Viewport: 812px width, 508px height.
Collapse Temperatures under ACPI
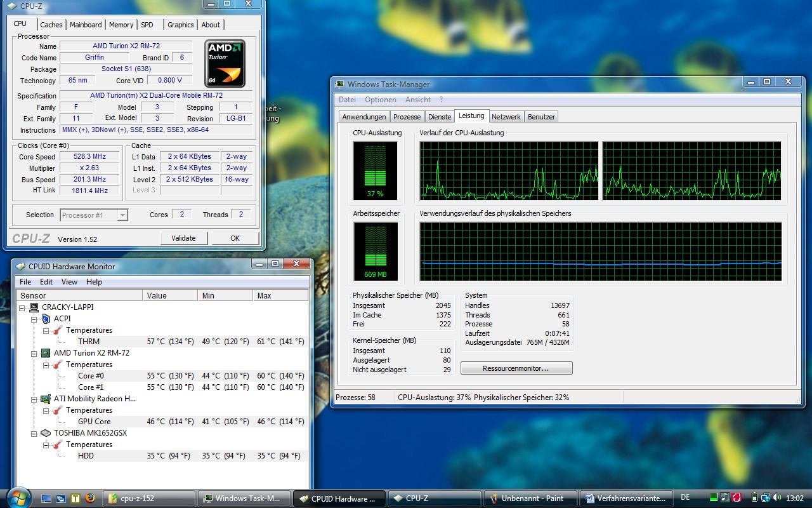(46, 330)
